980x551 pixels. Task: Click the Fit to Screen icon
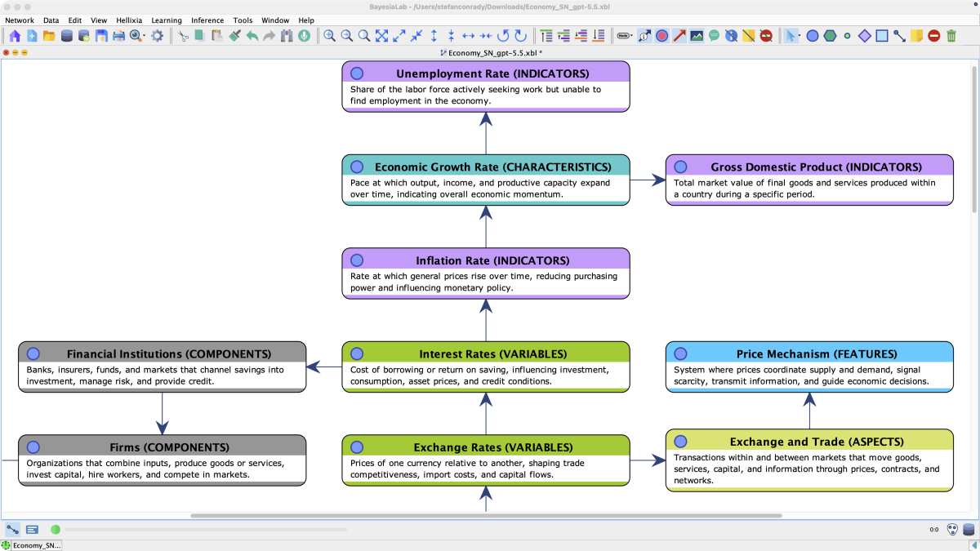coord(381,36)
